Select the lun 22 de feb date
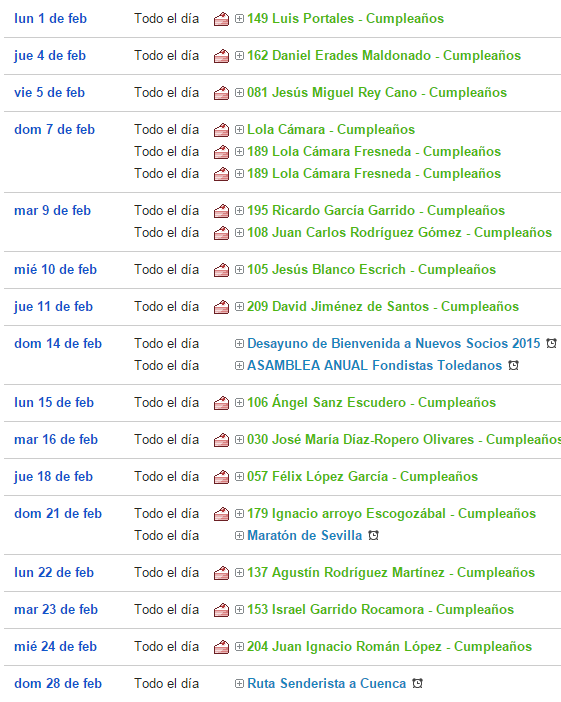Screen dimensions: 561x702 click(54, 573)
